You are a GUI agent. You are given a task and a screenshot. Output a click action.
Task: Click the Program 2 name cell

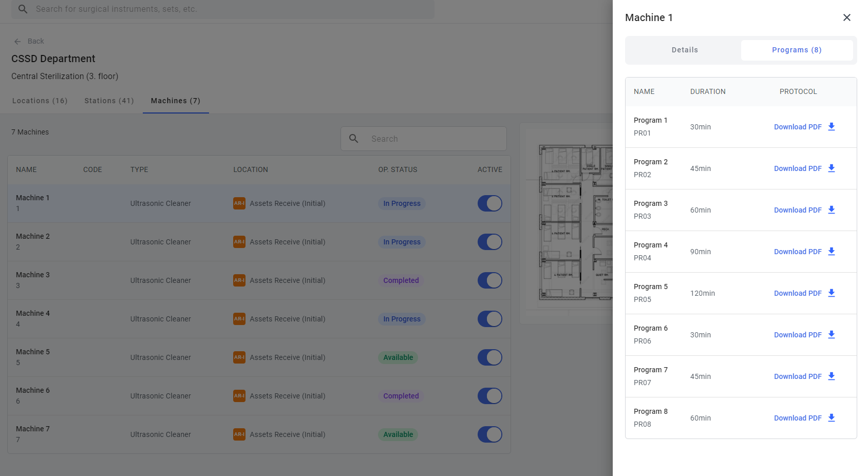[x=651, y=162]
